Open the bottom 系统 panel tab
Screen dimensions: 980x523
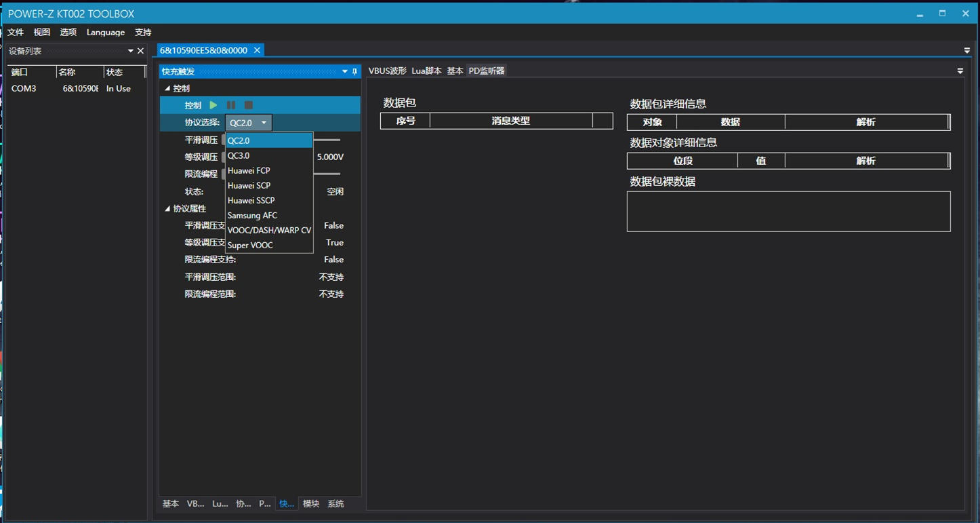[x=335, y=503]
